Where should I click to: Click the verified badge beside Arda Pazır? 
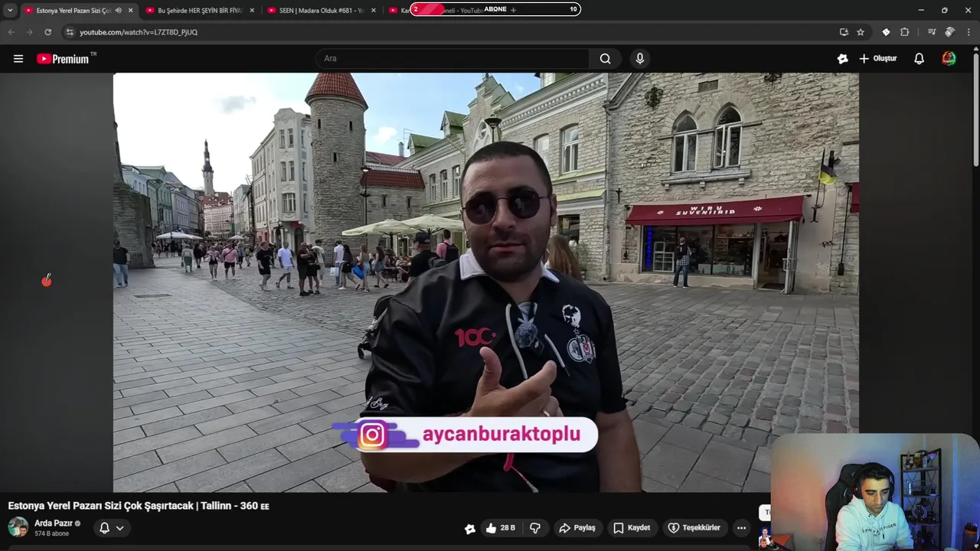pos(77,524)
